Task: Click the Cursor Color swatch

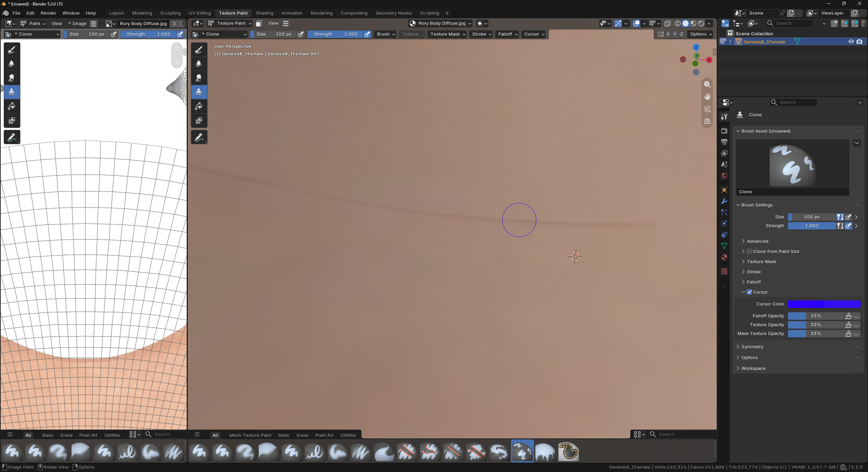Action: [824, 304]
